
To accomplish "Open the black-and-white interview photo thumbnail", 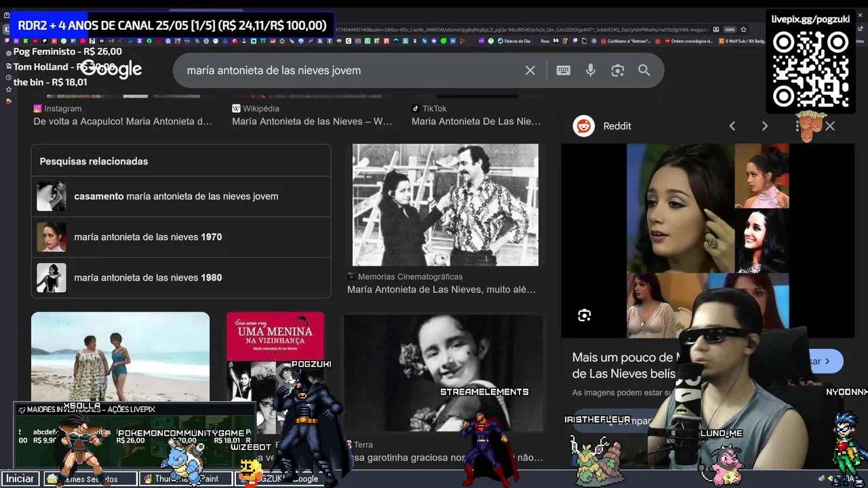I will 446,205.
